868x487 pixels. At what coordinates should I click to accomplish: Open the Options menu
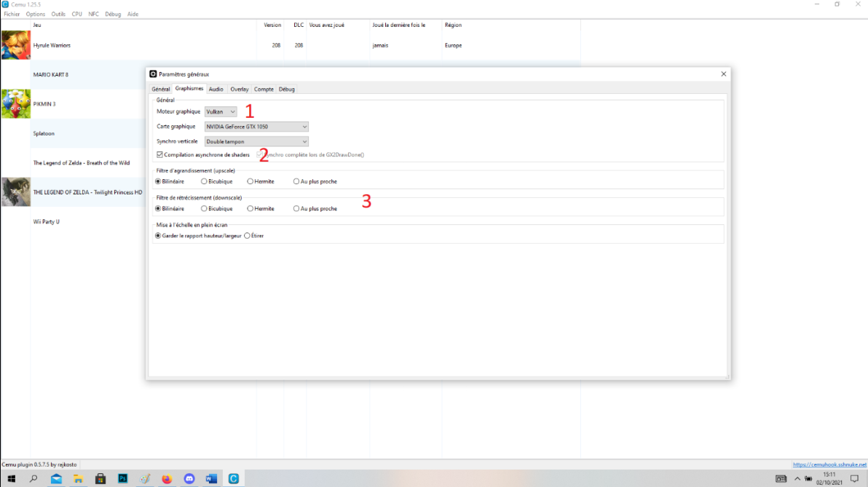(x=35, y=14)
